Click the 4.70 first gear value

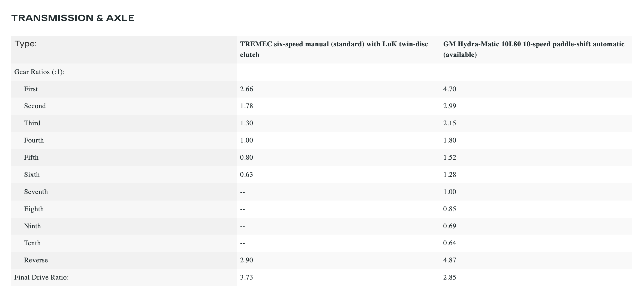click(450, 89)
